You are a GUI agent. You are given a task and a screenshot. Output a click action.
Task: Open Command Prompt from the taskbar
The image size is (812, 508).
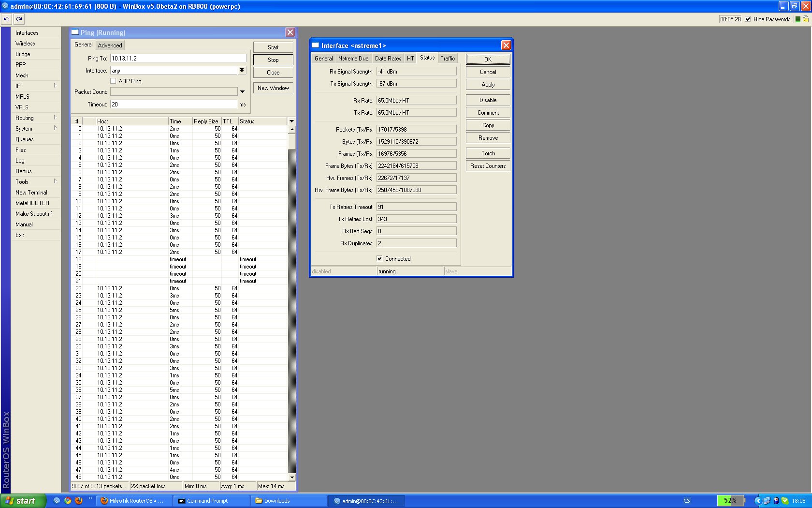[x=211, y=501]
